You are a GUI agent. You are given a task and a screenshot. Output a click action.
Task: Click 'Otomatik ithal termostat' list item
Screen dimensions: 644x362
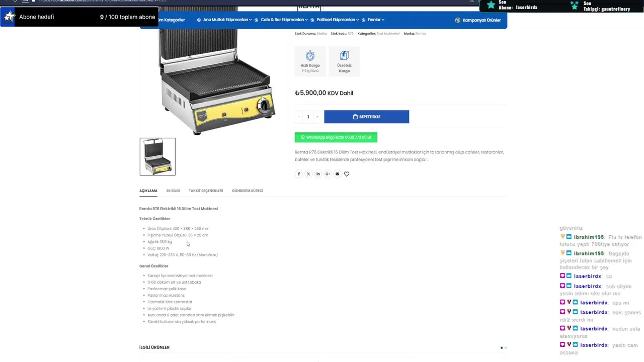[170, 302]
